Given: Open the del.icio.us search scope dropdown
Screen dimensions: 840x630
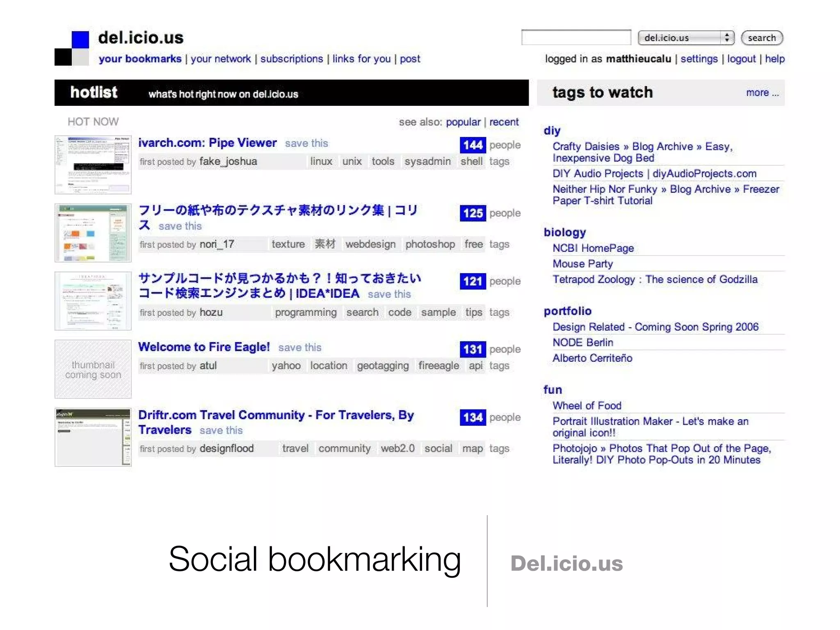Looking at the screenshot, I should pos(686,38).
